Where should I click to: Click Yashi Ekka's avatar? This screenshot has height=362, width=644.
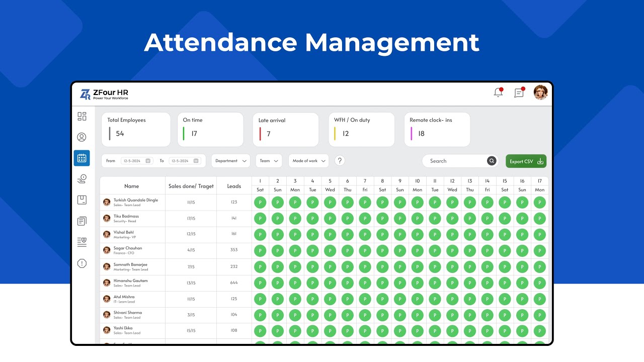pyautogui.click(x=107, y=330)
